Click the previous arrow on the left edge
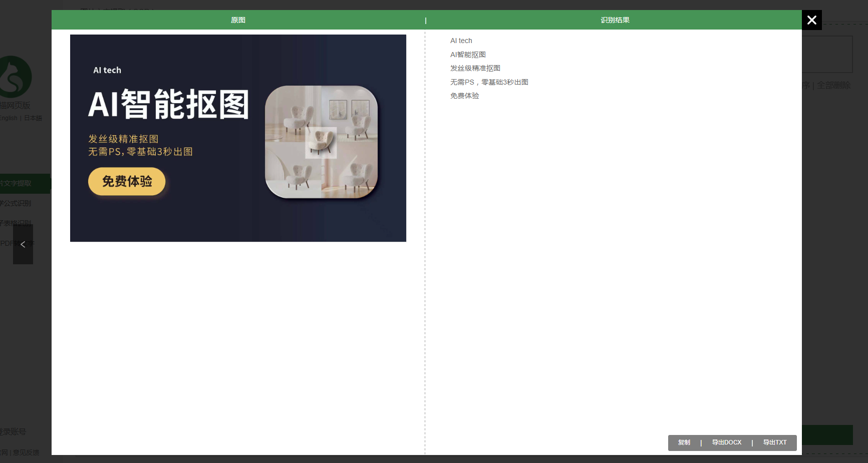Screen dimensions: 868x463 pyautogui.click(x=23, y=244)
